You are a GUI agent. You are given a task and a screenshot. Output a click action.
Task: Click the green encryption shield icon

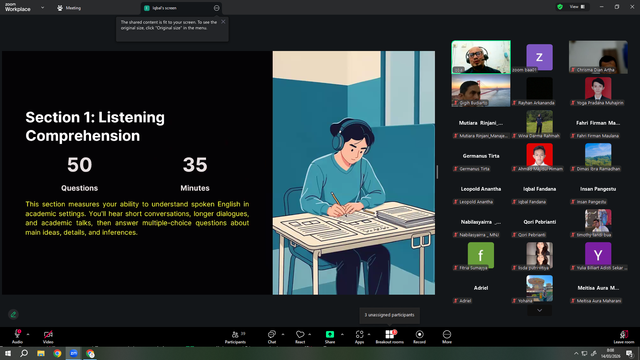[x=560, y=7]
